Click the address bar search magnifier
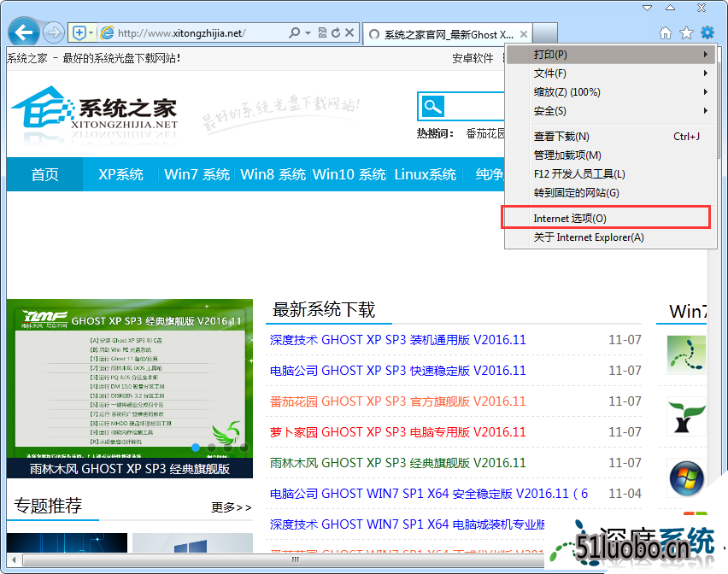The image size is (728, 574). [294, 32]
